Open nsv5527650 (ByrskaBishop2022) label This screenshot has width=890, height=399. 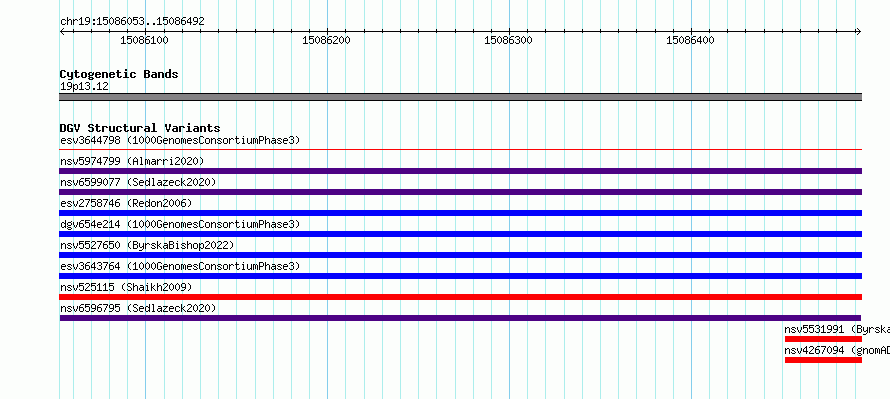(147, 245)
